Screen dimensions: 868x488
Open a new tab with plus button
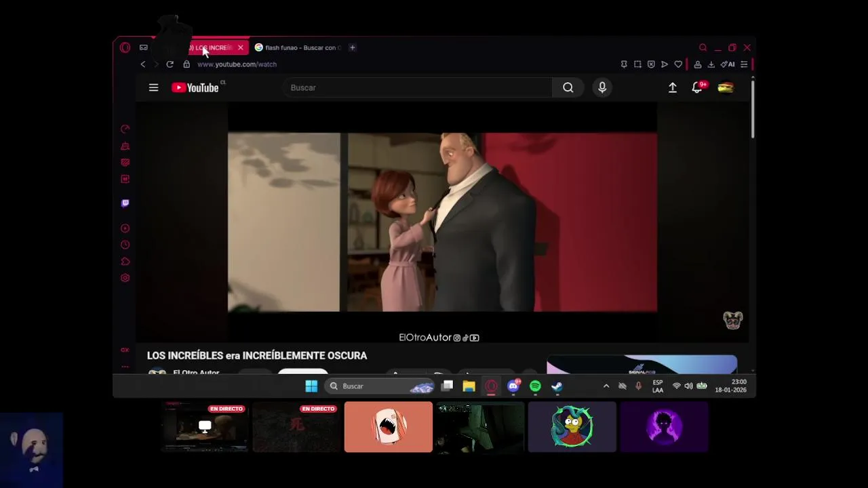click(x=352, y=47)
